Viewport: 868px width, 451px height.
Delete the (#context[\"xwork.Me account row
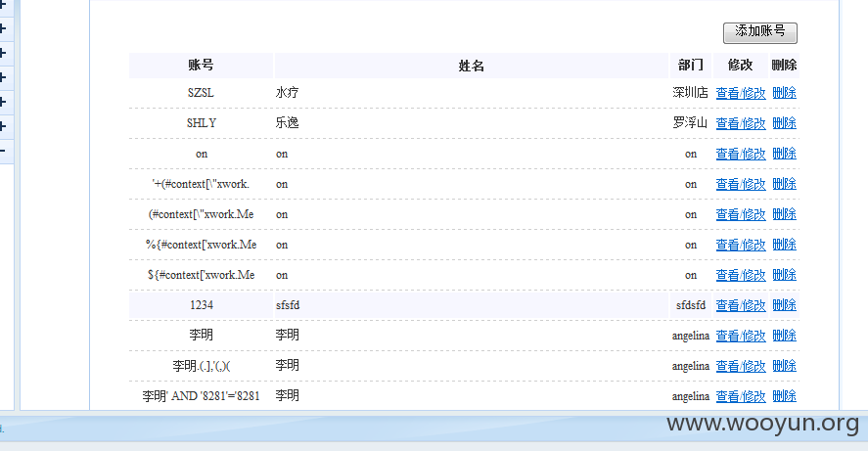tap(785, 214)
